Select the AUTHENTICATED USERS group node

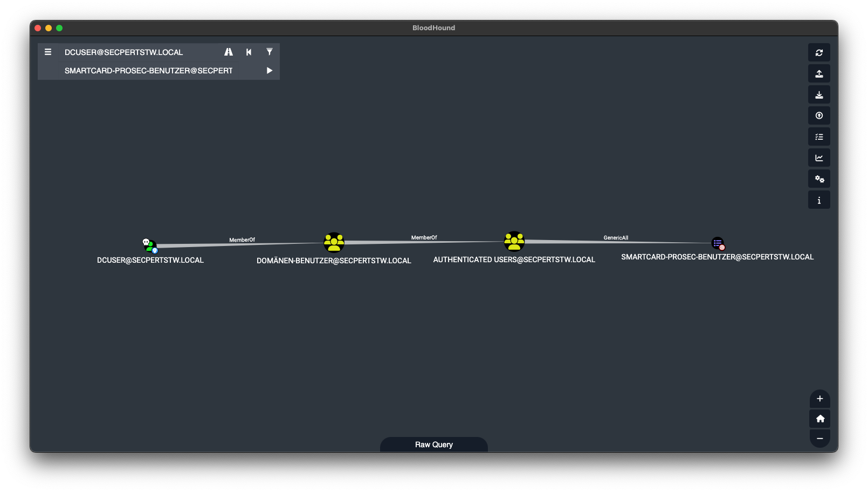click(514, 242)
